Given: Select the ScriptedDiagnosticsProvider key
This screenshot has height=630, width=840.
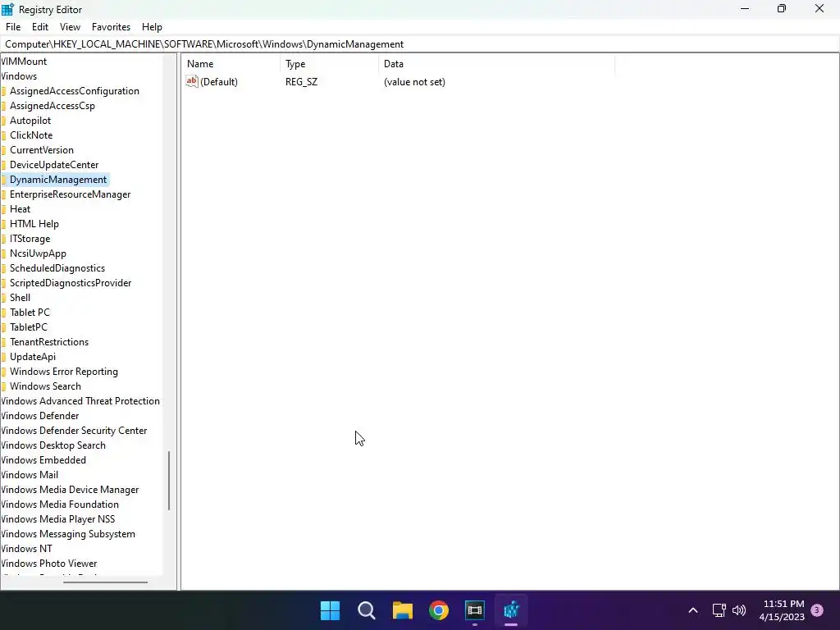Looking at the screenshot, I should click(71, 282).
